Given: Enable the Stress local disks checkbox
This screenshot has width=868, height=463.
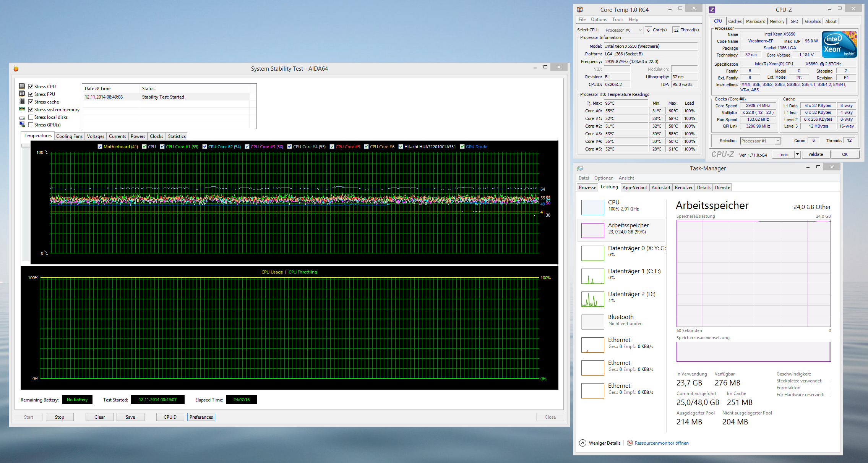Looking at the screenshot, I should pyautogui.click(x=31, y=117).
